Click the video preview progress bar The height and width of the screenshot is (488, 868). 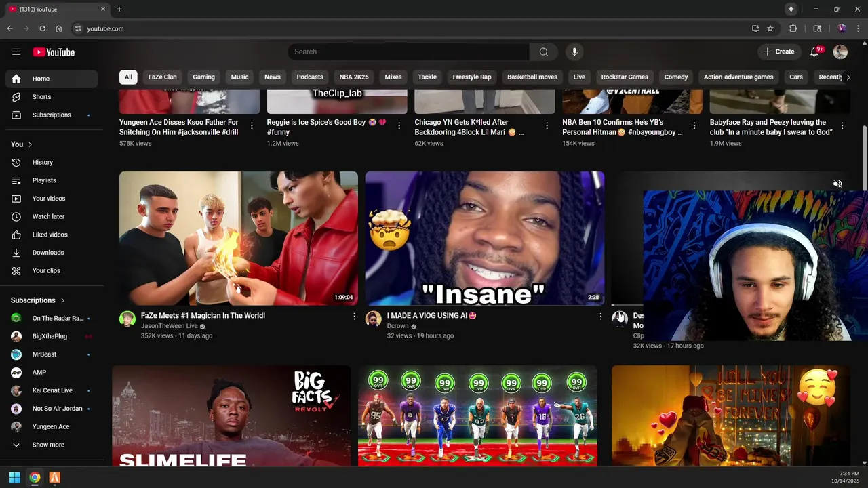(627, 305)
